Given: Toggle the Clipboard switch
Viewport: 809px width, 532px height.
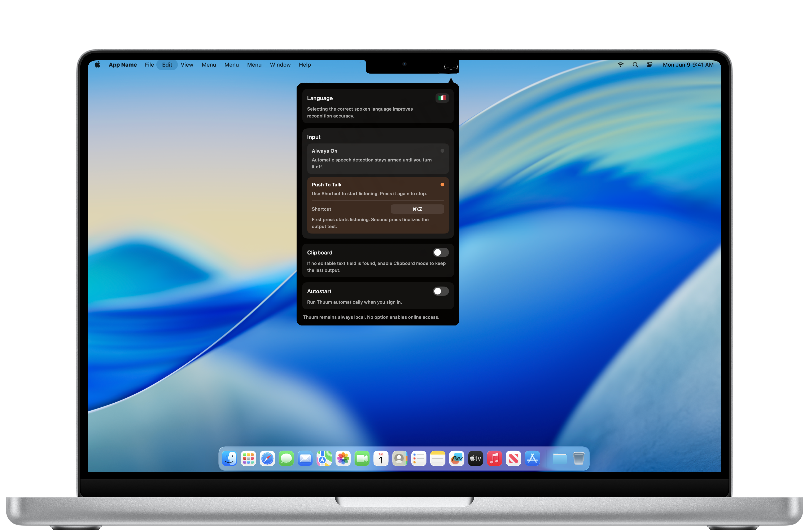Looking at the screenshot, I should click(x=441, y=252).
